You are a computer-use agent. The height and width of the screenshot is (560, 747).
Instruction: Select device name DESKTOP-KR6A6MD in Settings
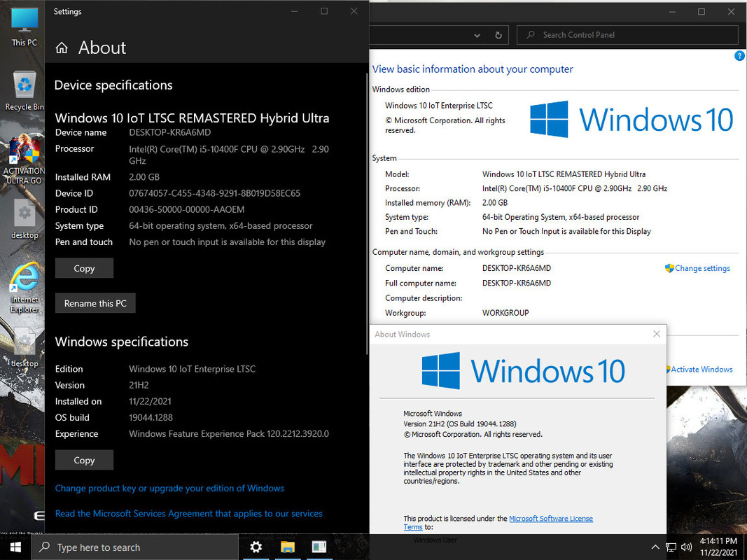click(169, 132)
